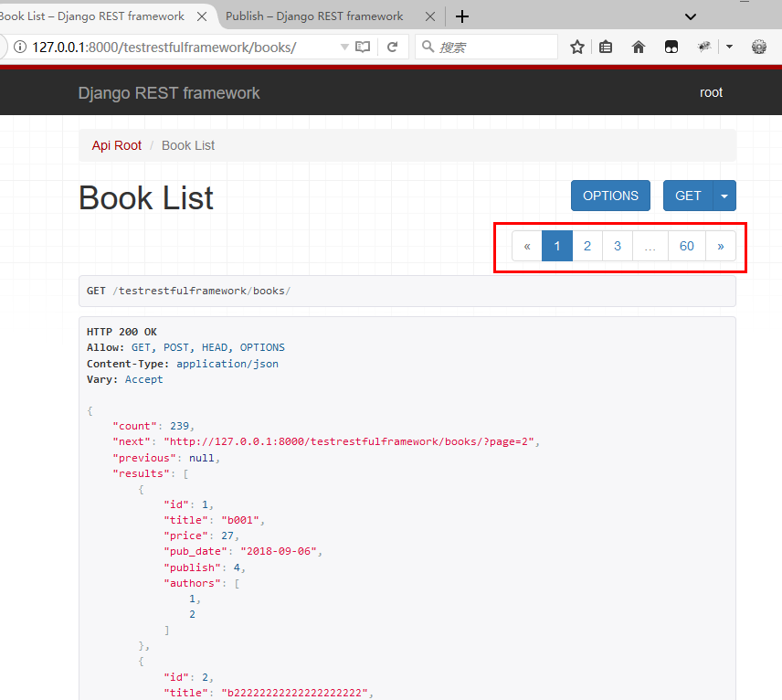Reload the page with the refresh icon
782x700 pixels.
click(392, 47)
